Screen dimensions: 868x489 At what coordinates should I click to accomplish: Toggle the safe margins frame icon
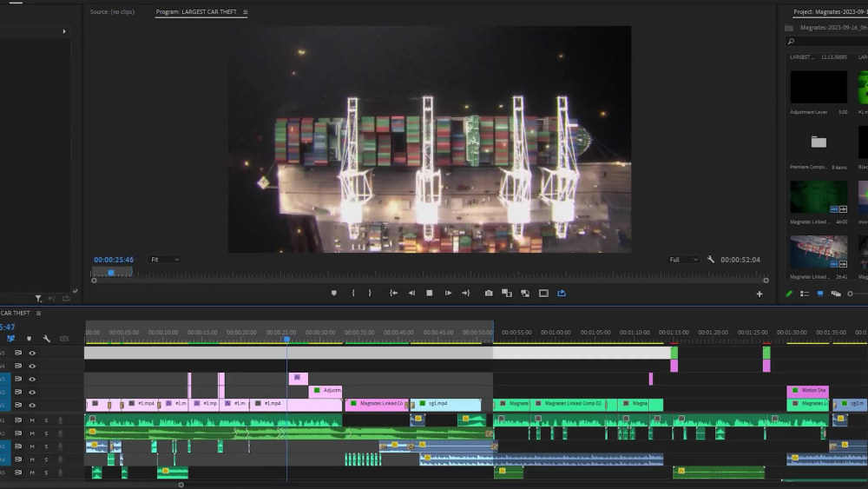click(543, 293)
